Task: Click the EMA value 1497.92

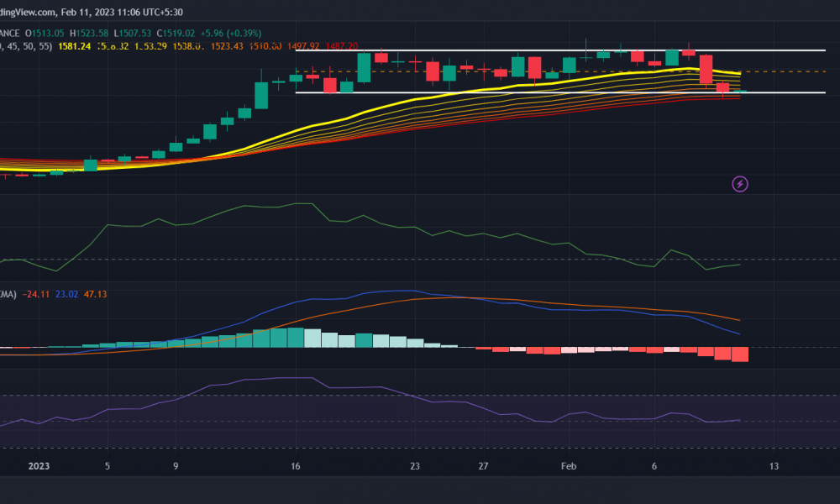Action: click(x=303, y=46)
